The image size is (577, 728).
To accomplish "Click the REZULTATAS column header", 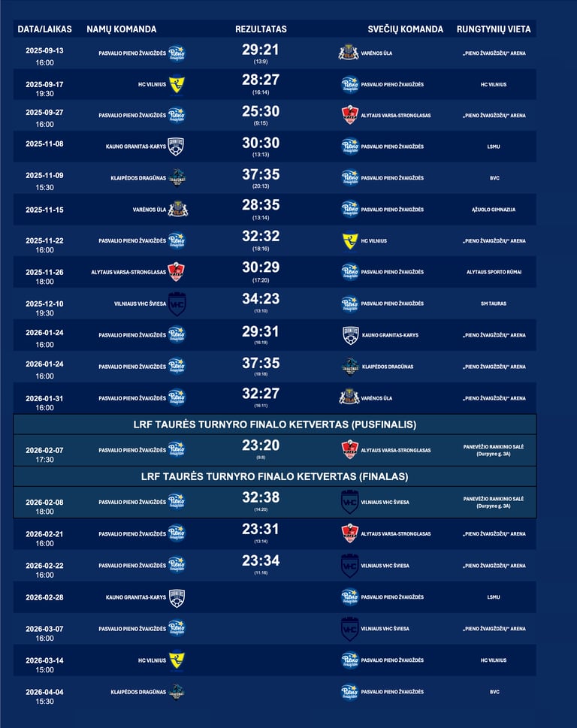I will click(261, 29).
